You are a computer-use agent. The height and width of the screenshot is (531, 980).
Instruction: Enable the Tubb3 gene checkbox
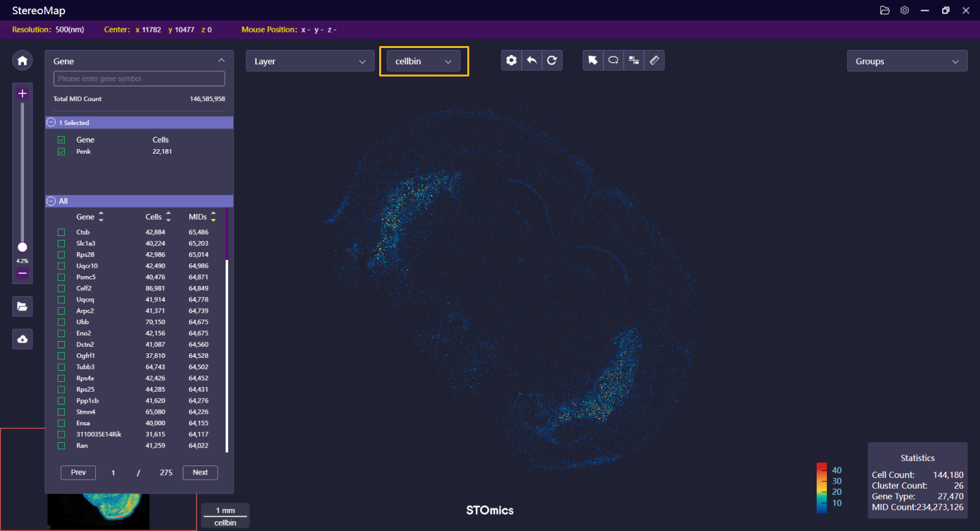coord(62,367)
